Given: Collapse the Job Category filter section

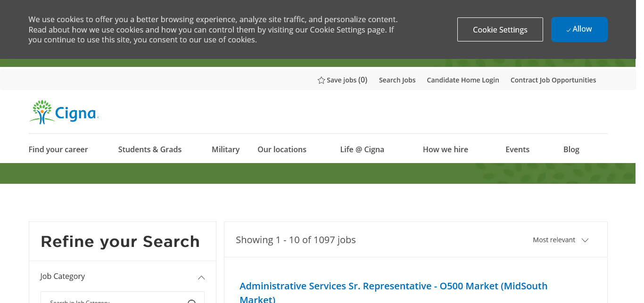Looking at the screenshot, I should [x=201, y=277].
